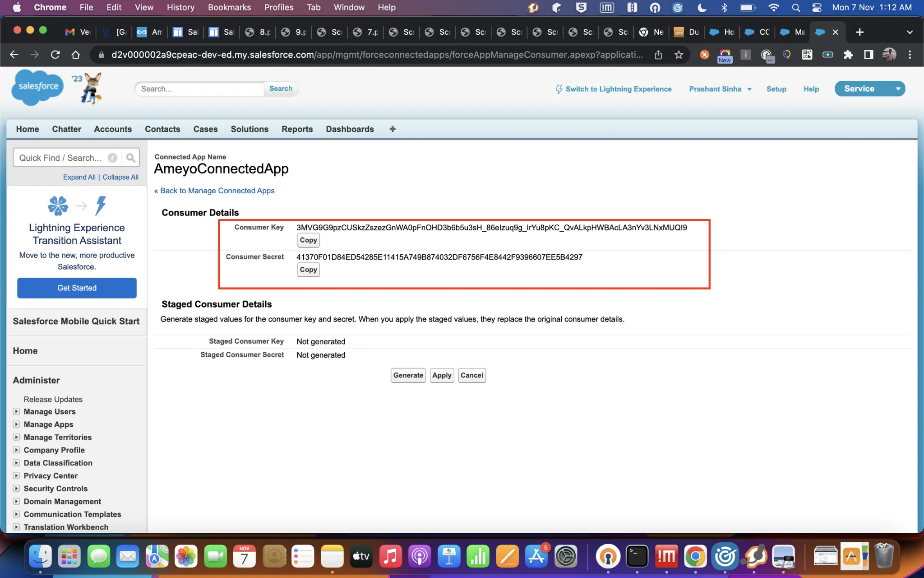This screenshot has height=578, width=924.
Task: Expand the Security Controls node
Action: [x=17, y=488]
